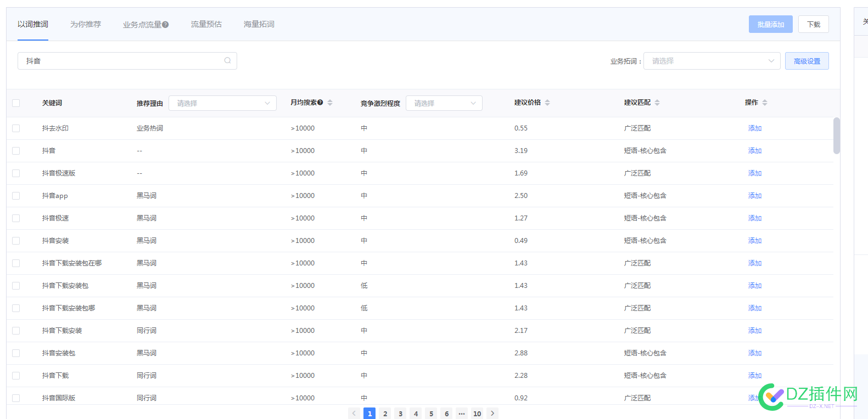Tick the checkbox for 抖音下载 row
868x419 pixels.
[16, 376]
